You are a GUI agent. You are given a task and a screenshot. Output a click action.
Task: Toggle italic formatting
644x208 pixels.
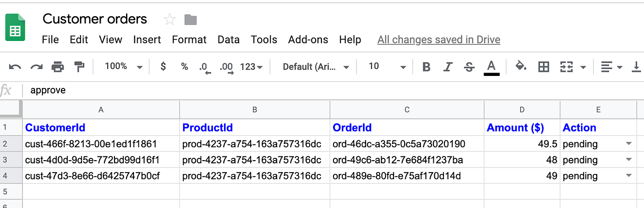click(x=448, y=67)
